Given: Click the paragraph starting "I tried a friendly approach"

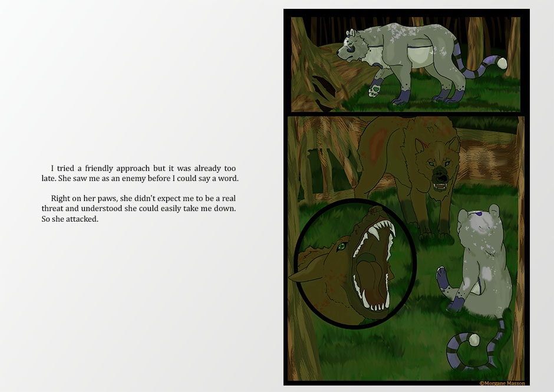Looking at the screenshot, I should [140, 173].
